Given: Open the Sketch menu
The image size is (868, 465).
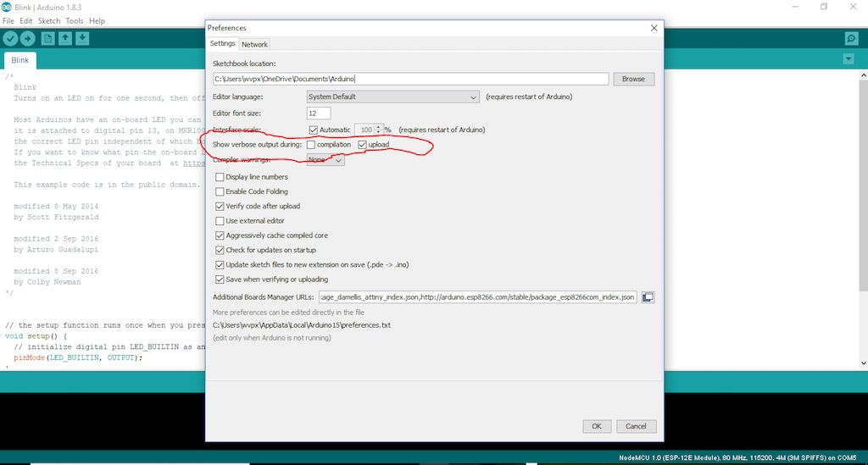Looking at the screenshot, I should coord(49,21).
